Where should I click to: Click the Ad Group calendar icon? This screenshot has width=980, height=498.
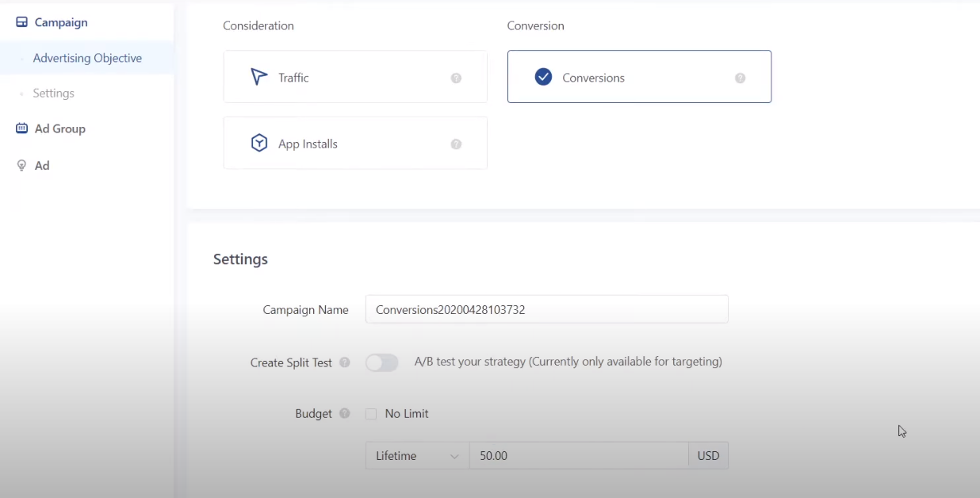[x=21, y=128]
